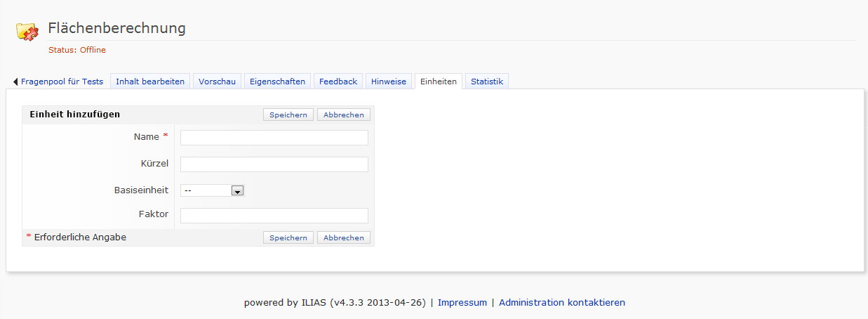Click the Flächenberechnung question pool icon
Viewport: 868px width, 319px height.
pos(27,32)
